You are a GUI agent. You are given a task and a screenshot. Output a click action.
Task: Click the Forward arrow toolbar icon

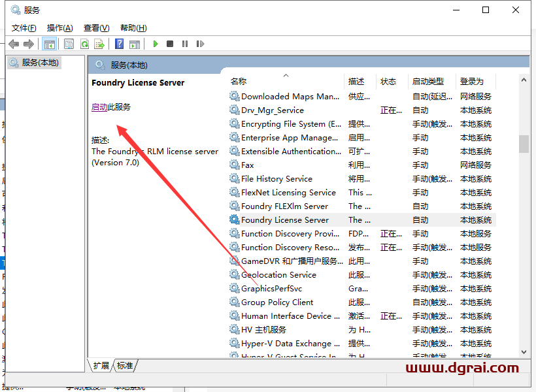[x=29, y=44]
